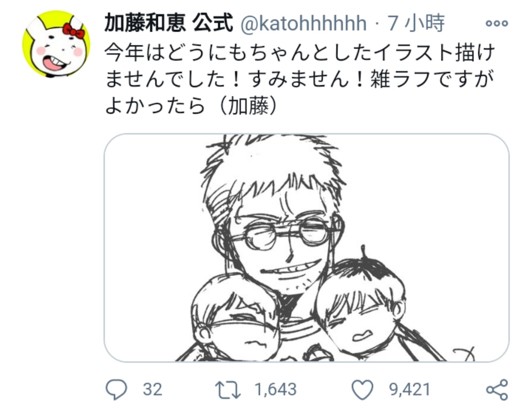View the 9,421 likes count
The height and width of the screenshot is (413, 532).
coord(409,390)
